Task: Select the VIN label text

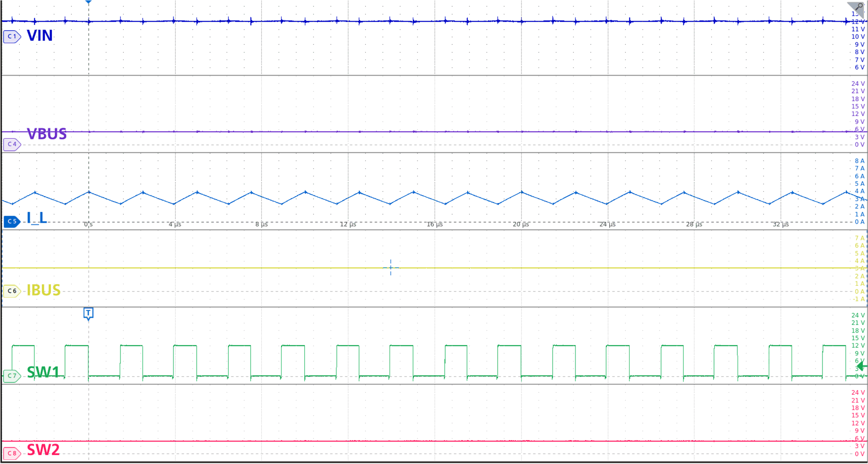Action: coord(40,36)
